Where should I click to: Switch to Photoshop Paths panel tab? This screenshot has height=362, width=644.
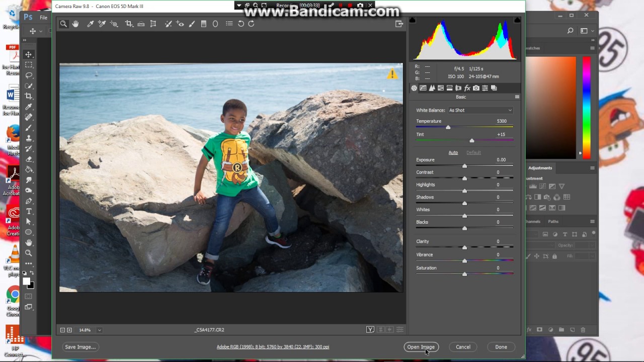(x=553, y=221)
